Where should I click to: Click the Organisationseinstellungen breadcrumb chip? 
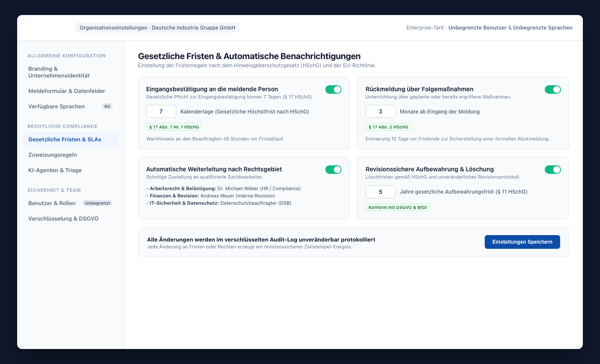pos(157,28)
